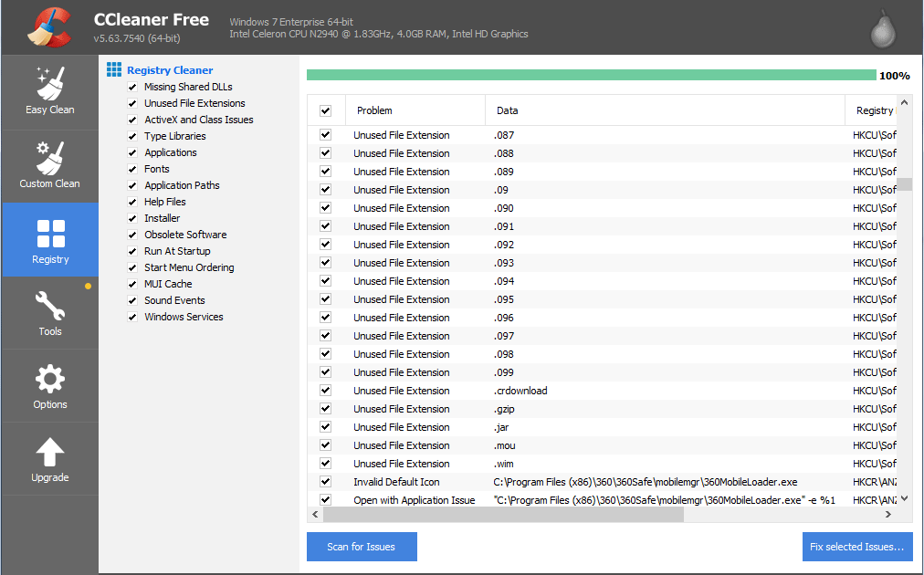This screenshot has width=924, height=575.
Task: Click Scan for Issues button
Action: tap(362, 547)
